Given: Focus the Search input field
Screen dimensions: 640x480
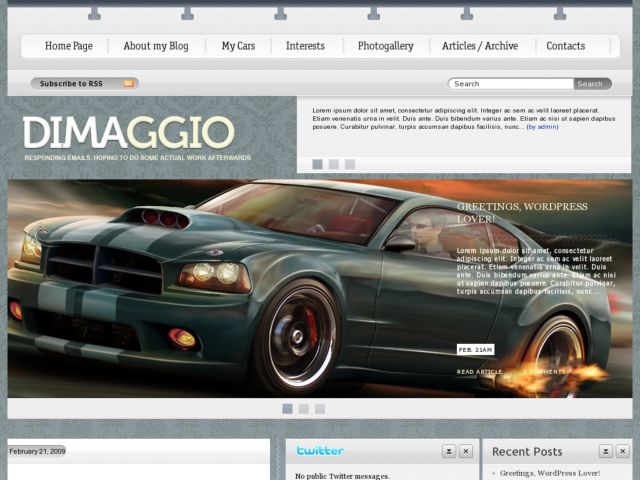Looking at the screenshot, I should tap(511, 84).
